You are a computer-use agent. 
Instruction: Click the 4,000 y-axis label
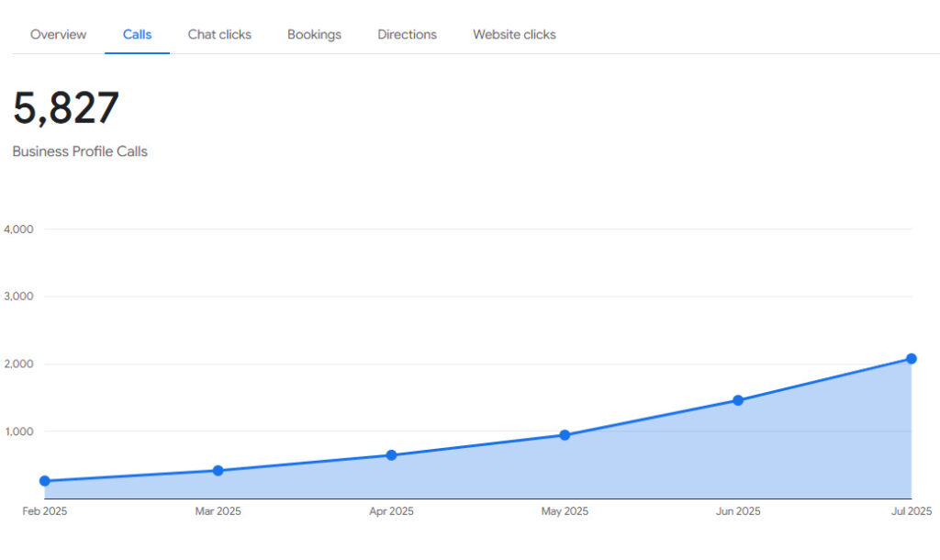click(19, 230)
